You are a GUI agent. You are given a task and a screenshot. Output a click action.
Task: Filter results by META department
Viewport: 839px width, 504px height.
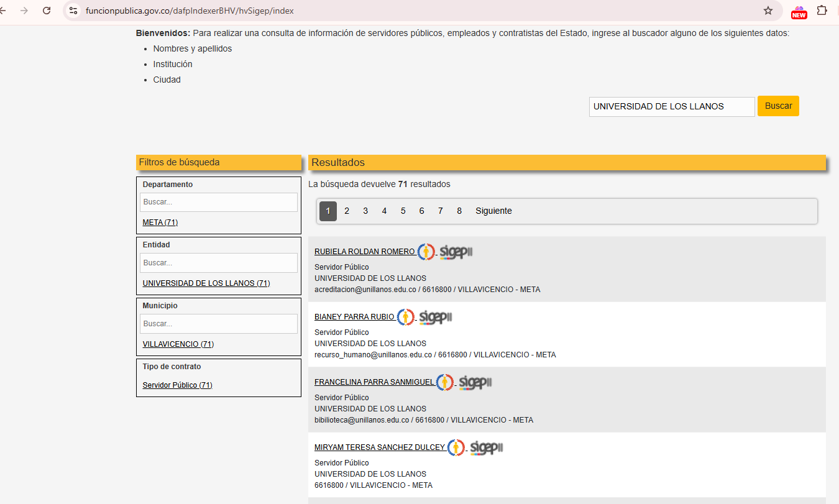click(160, 222)
